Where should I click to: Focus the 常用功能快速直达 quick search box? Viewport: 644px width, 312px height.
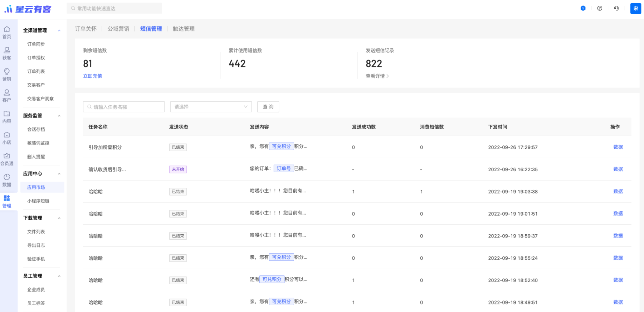114,8
